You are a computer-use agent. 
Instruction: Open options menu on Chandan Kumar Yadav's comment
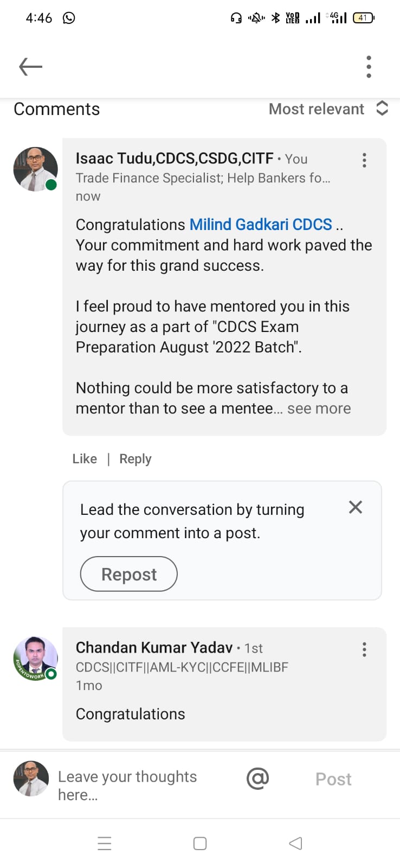[x=364, y=649]
